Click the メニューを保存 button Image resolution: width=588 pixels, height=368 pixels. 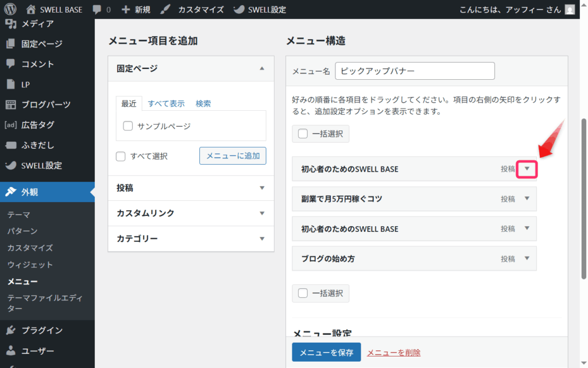pos(327,352)
